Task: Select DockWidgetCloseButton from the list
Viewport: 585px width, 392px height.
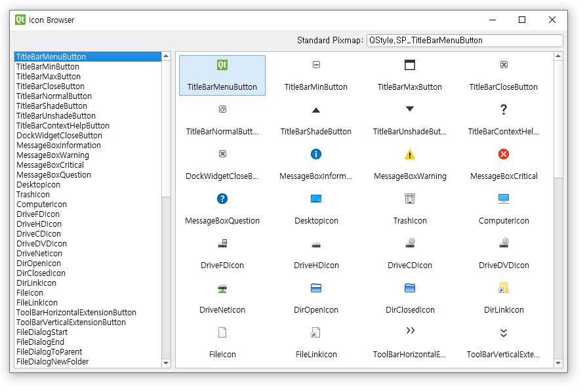Action: tap(59, 135)
